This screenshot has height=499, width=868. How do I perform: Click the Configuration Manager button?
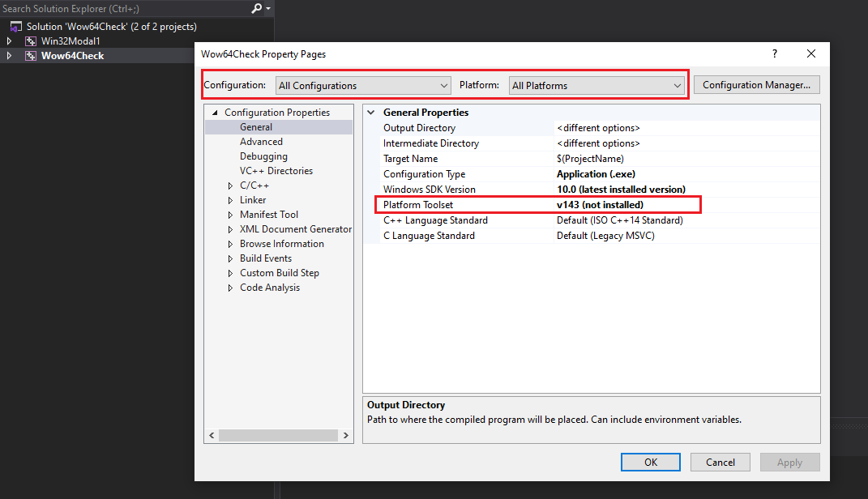(x=756, y=84)
